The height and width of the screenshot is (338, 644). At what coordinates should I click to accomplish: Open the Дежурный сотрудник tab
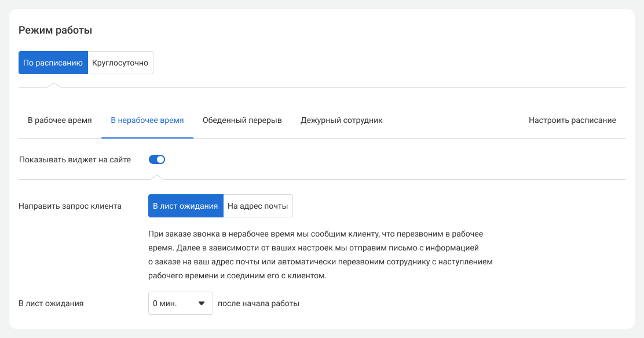tap(341, 121)
